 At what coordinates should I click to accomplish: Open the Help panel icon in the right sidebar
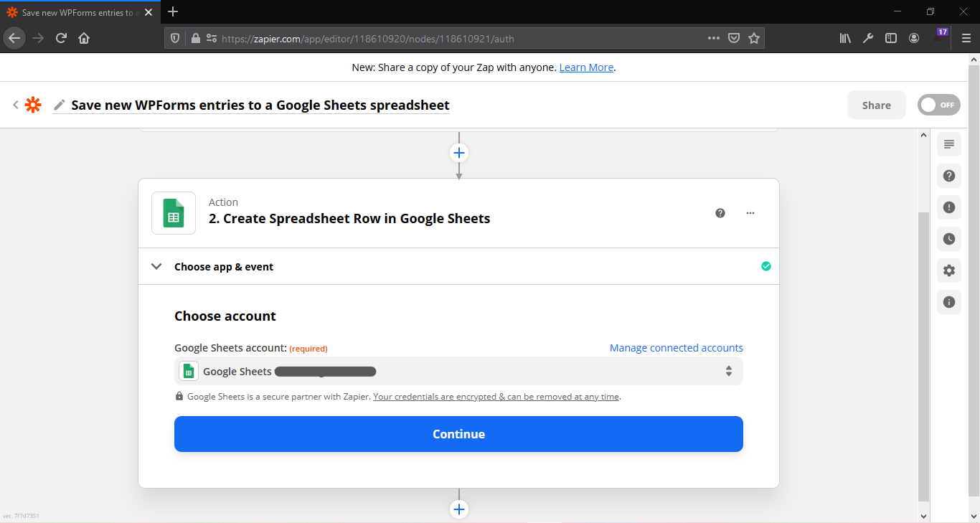[949, 176]
